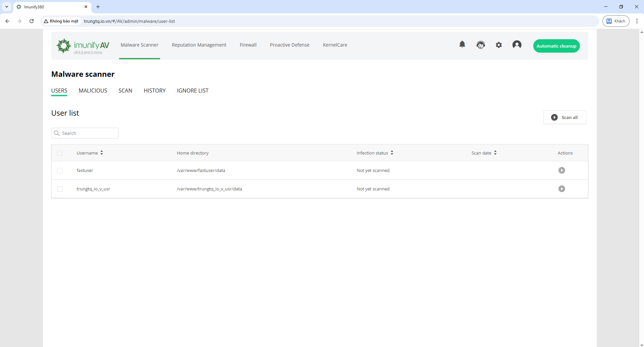Sort the list by Scan date
Screen dimensions: 644x347
[496, 153]
